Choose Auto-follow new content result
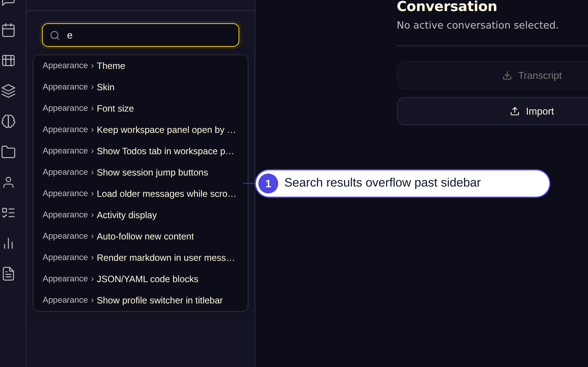This screenshot has height=367, width=588. point(141,236)
